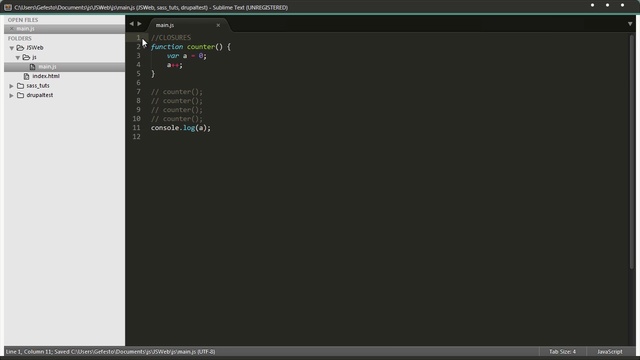
Task: Expand the drupaltest folder
Action: pos(11,95)
